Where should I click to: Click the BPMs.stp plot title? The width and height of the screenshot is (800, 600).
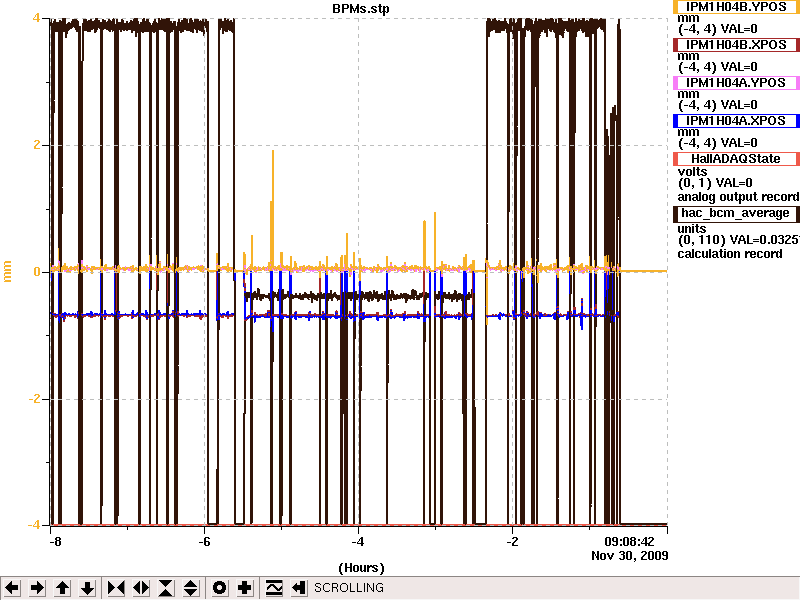pos(361,9)
